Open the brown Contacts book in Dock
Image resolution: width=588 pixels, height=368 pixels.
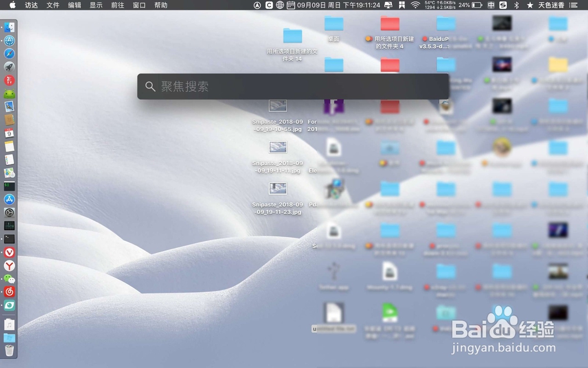click(9, 120)
